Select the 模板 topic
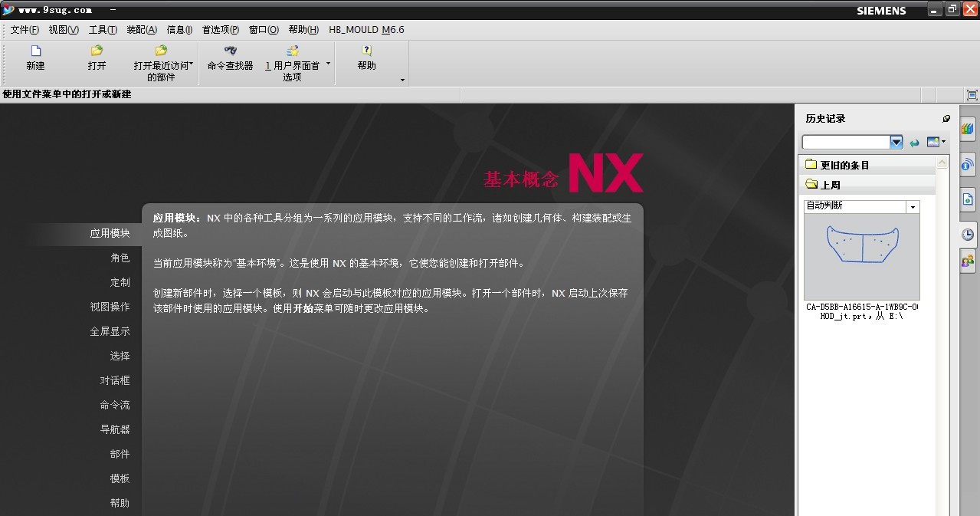 120,478
